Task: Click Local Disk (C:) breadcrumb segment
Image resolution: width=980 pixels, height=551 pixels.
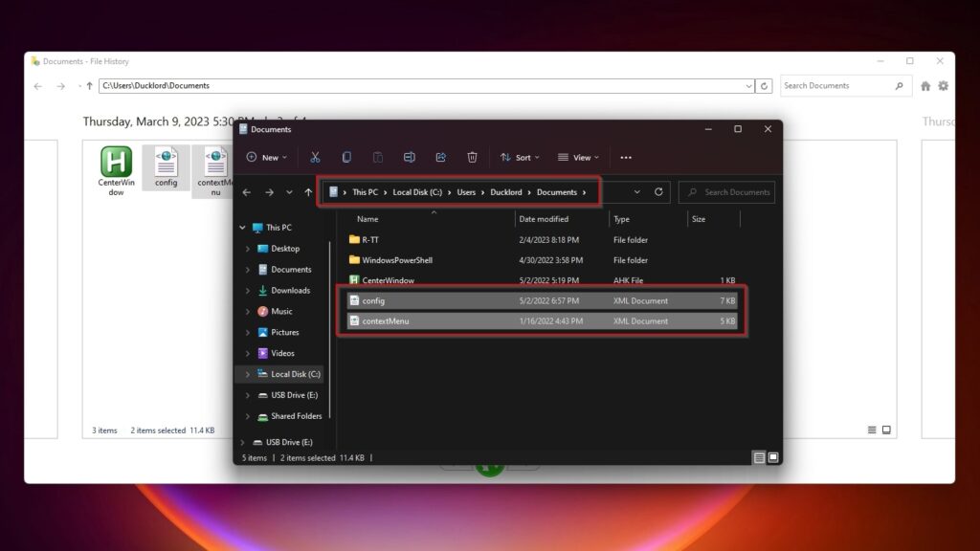Action: point(417,192)
